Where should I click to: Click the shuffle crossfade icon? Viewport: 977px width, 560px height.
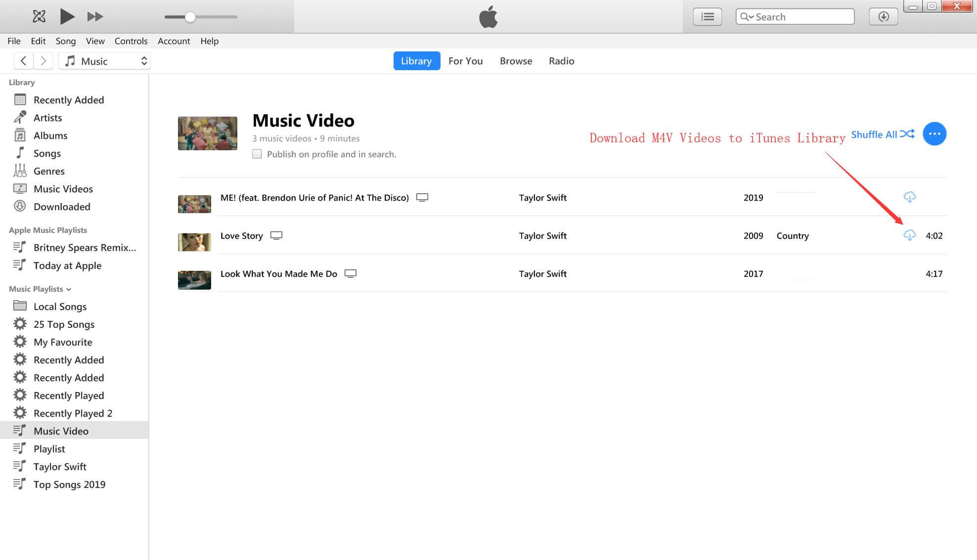click(907, 133)
